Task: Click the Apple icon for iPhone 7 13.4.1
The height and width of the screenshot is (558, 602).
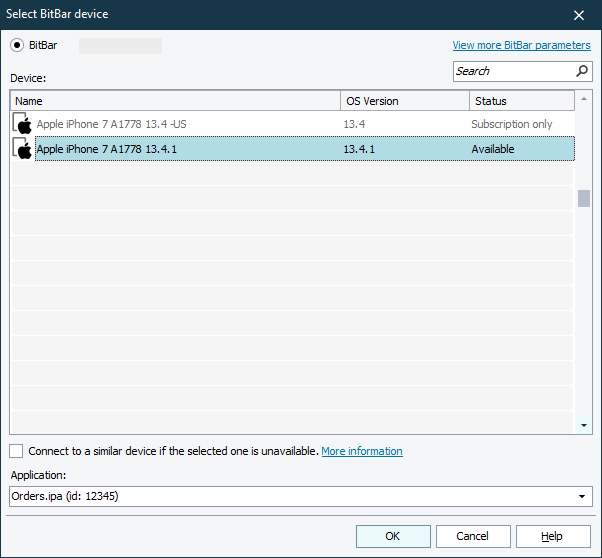Action: (x=22, y=149)
